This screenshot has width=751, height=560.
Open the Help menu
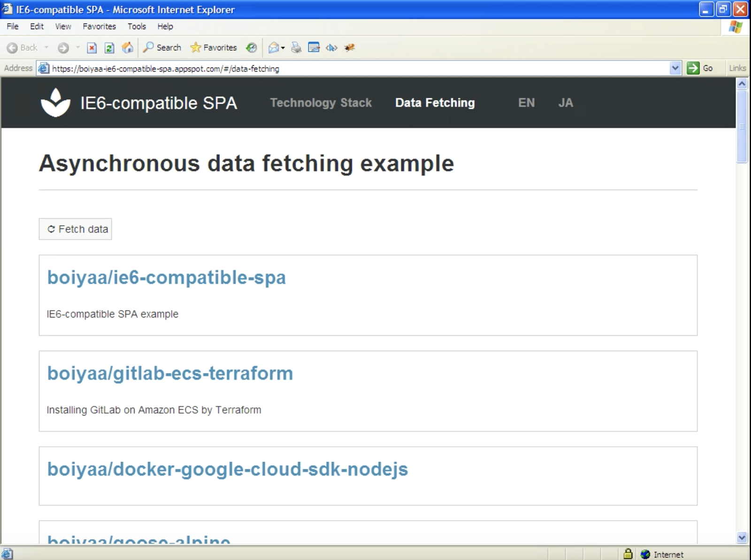coord(165,26)
